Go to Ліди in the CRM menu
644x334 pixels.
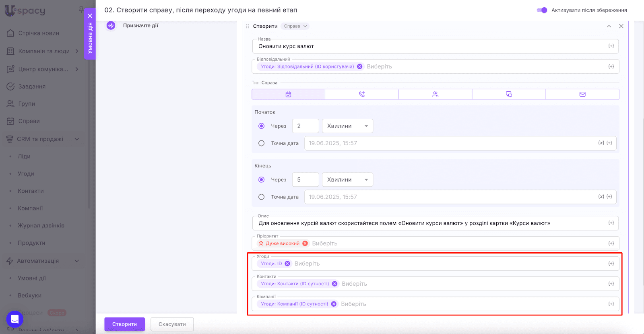click(x=24, y=157)
